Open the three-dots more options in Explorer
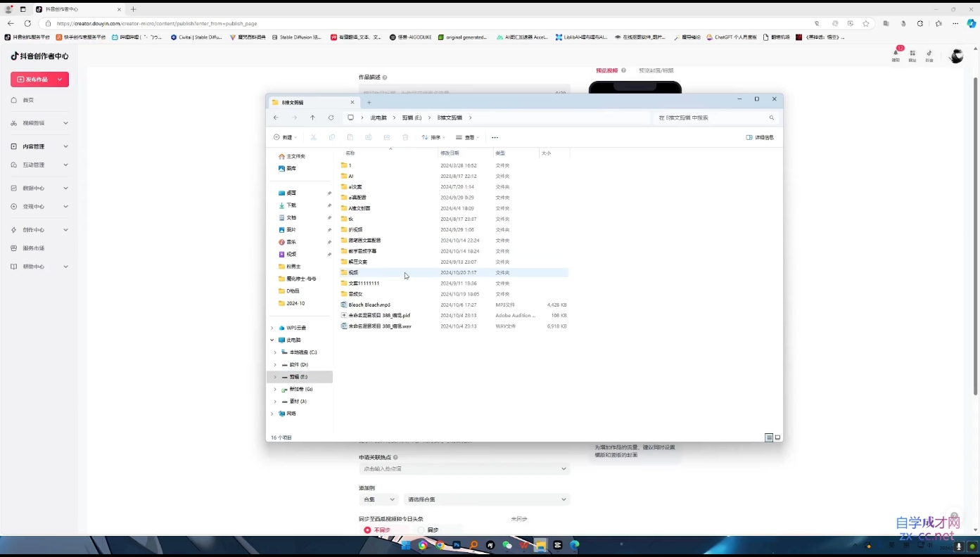 [x=495, y=137]
